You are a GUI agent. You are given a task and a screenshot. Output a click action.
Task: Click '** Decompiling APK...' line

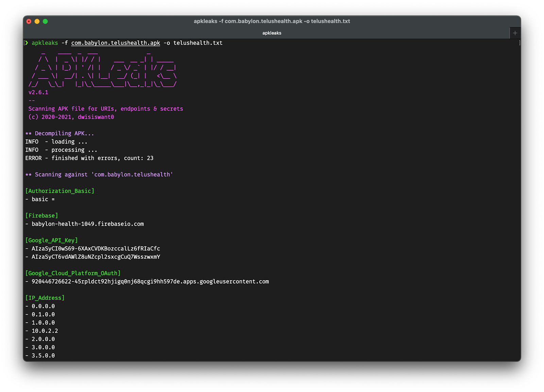tap(60, 133)
